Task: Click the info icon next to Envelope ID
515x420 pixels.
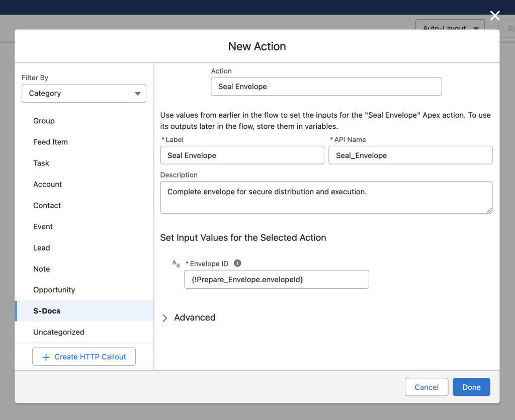Action: [237, 263]
